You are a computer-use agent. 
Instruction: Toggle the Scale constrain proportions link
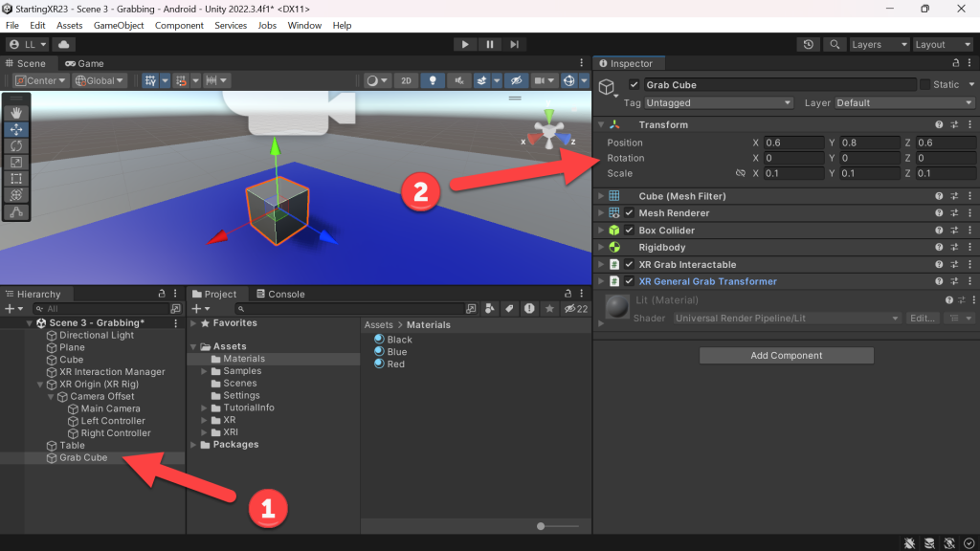tap(741, 174)
